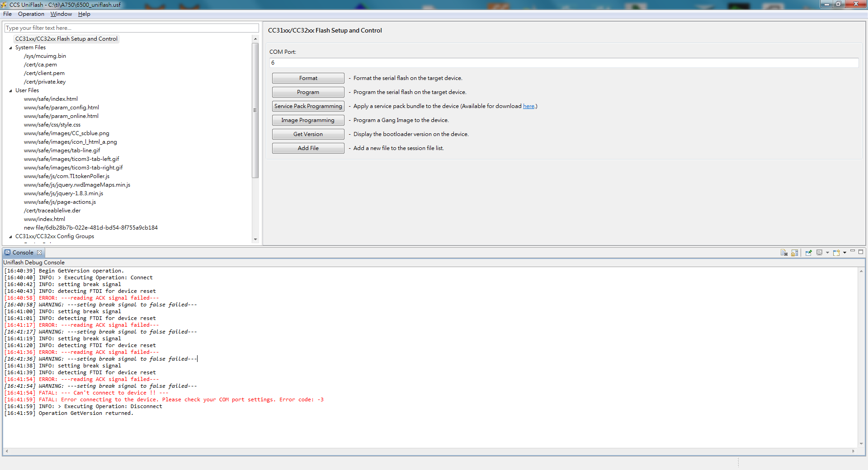Image resolution: width=868 pixels, height=470 pixels.
Task: Clear the console output
Action: coord(784,253)
